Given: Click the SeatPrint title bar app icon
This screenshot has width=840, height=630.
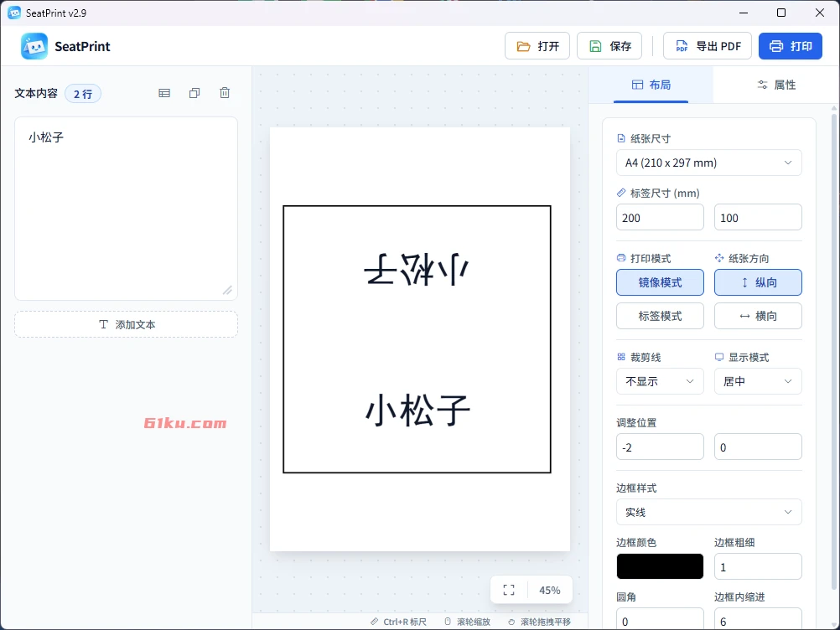Looking at the screenshot, I should (14, 13).
